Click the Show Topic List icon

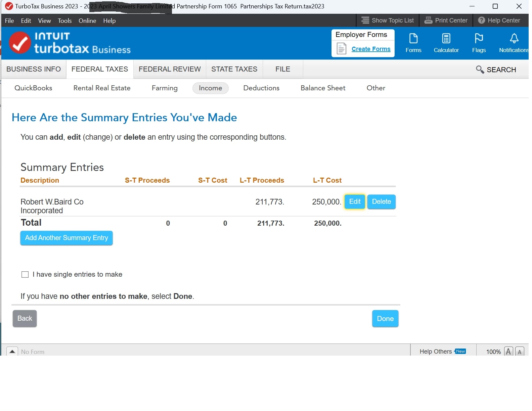click(365, 20)
